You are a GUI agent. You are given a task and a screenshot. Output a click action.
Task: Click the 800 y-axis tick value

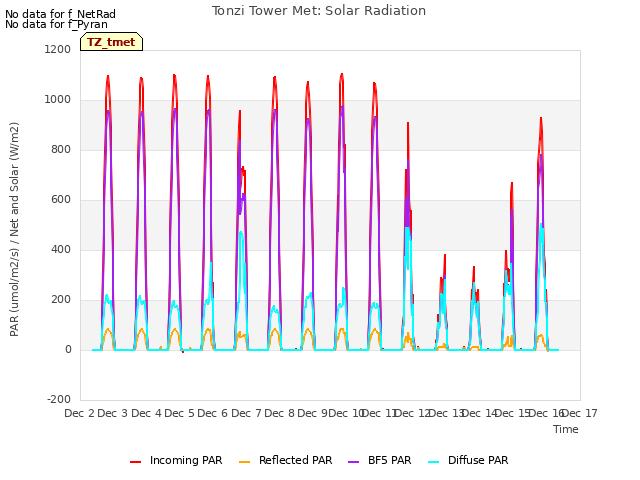[61, 149]
